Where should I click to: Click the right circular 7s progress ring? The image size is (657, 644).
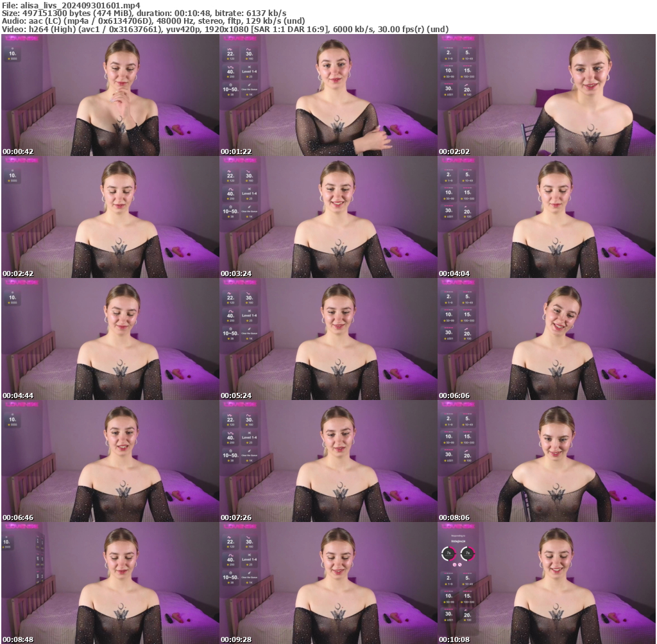(468, 553)
